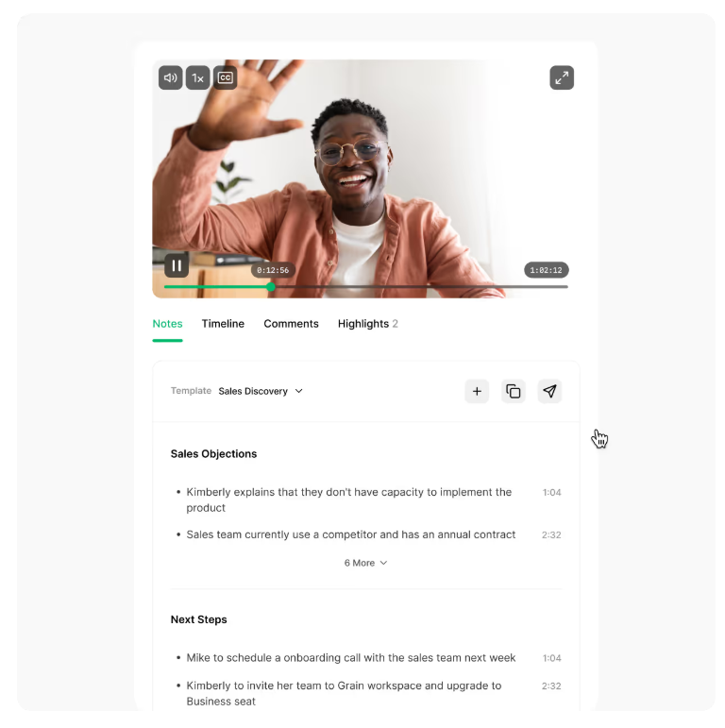
Task: Jump to the 2:32 timestamp for the competitor contract note
Action: pos(551,534)
